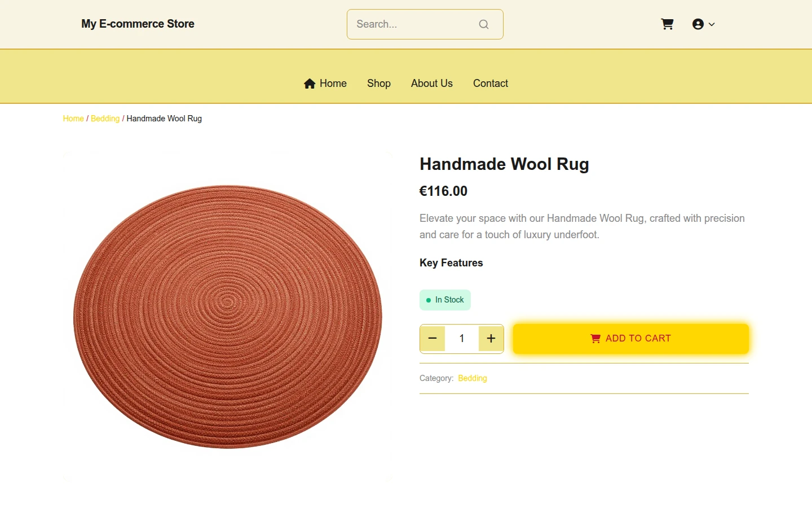Click the cart icon in Add to Cart
Image resolution: width=812 pixels, height=508 pixels.
(595, 339)
